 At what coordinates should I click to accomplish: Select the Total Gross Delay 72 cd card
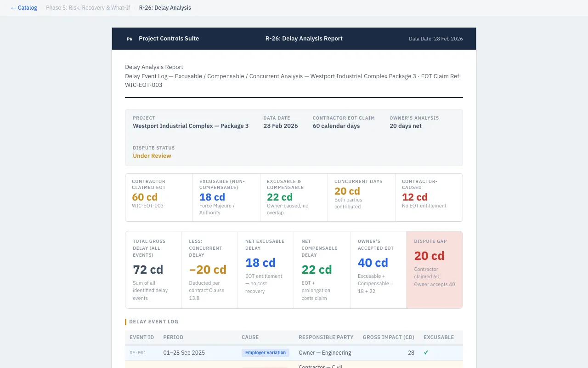click(153, 270)
